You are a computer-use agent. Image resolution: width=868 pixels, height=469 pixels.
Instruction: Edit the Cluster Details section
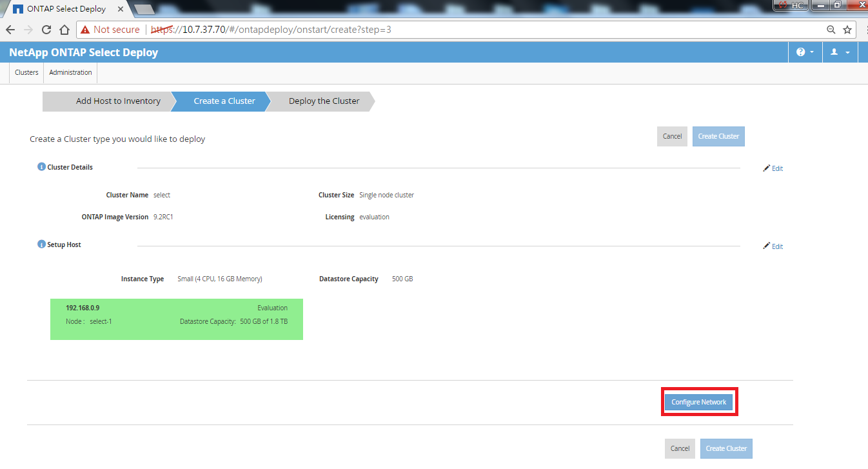(773, 168)
